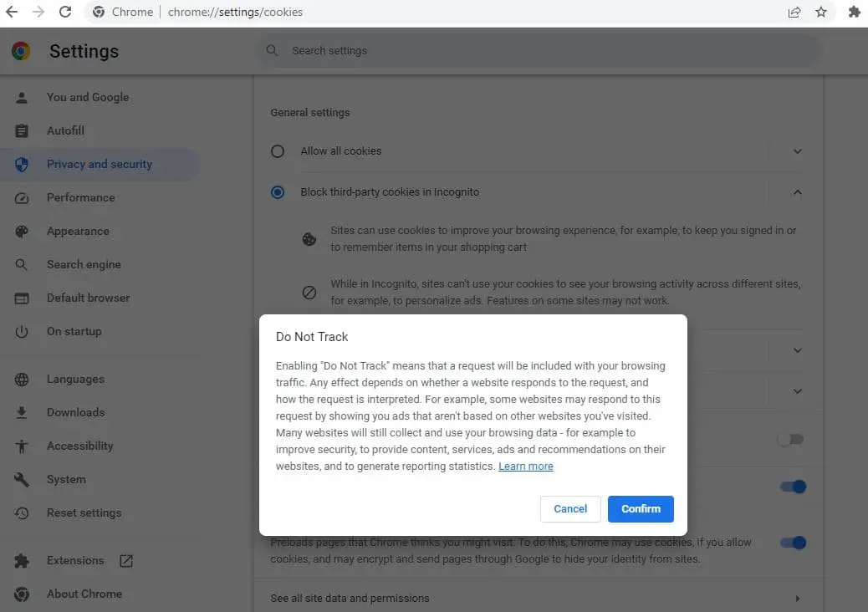Select Search engine in the sidebar
Image resolution: width=868 pixels, height=612 pixels.
click(x=84, y=264)
